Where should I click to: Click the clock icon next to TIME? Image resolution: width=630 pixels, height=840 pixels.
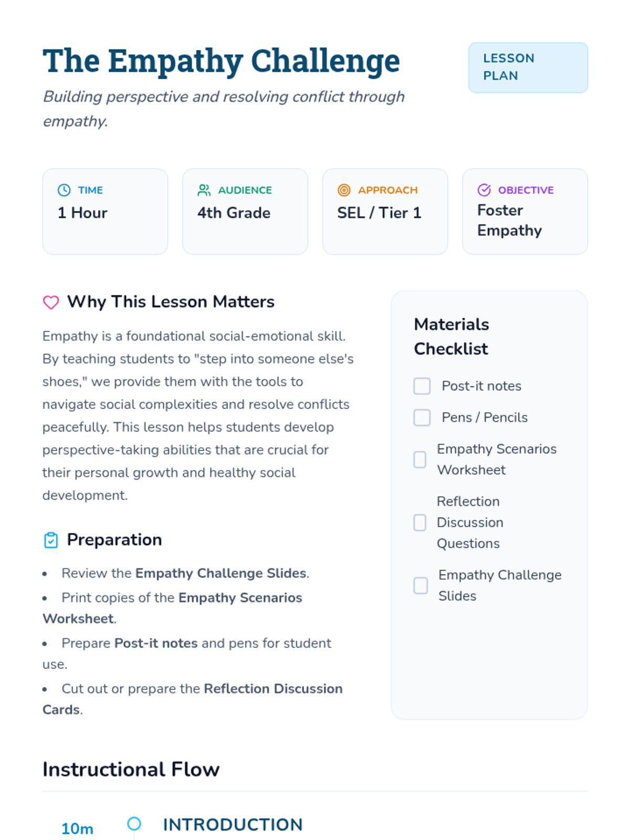click(x=64, y=190)
